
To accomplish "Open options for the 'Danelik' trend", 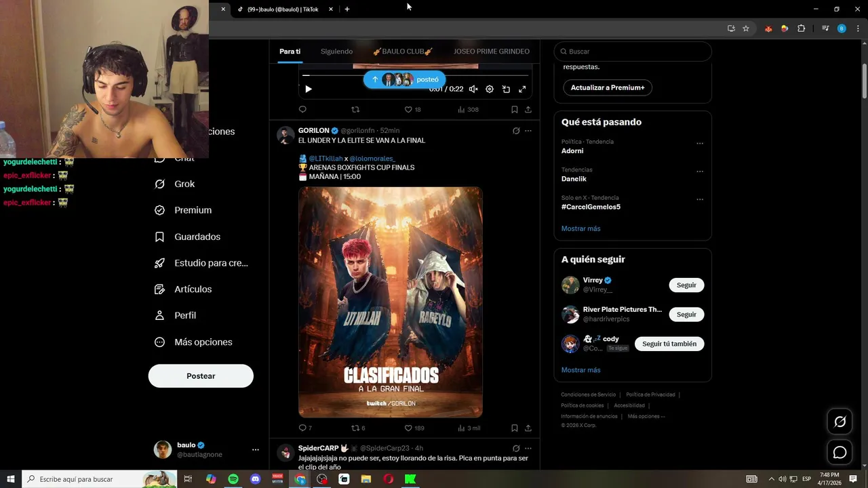I will click(700, 171).
